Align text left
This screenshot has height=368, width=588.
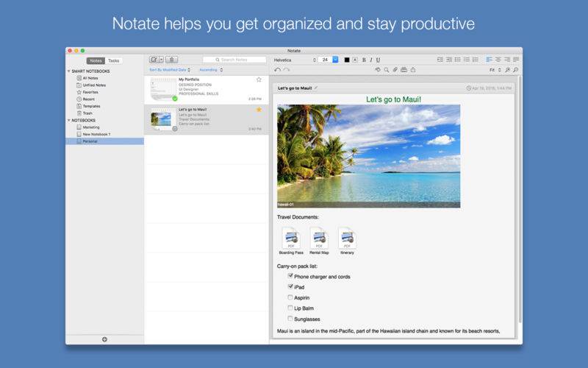coord(489,60)
